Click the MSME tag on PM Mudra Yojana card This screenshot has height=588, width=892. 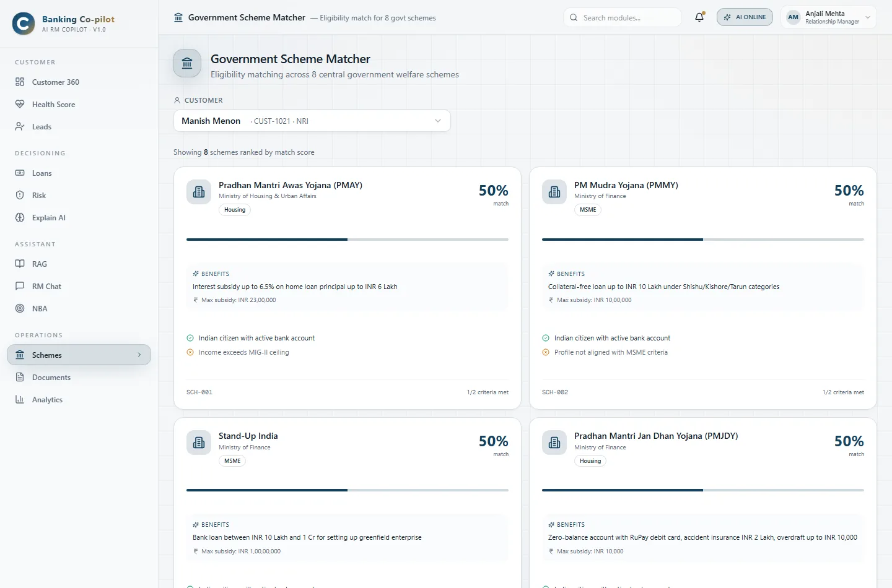588,210
